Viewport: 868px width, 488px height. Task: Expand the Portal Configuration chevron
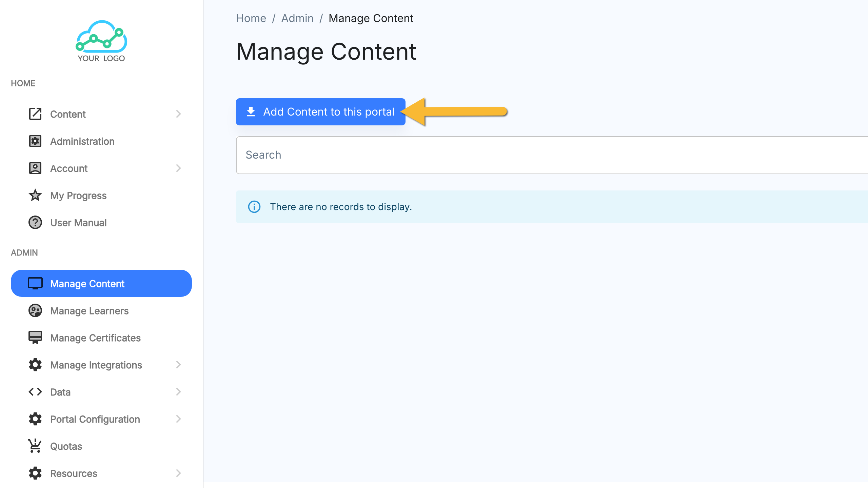click(178, 419)
